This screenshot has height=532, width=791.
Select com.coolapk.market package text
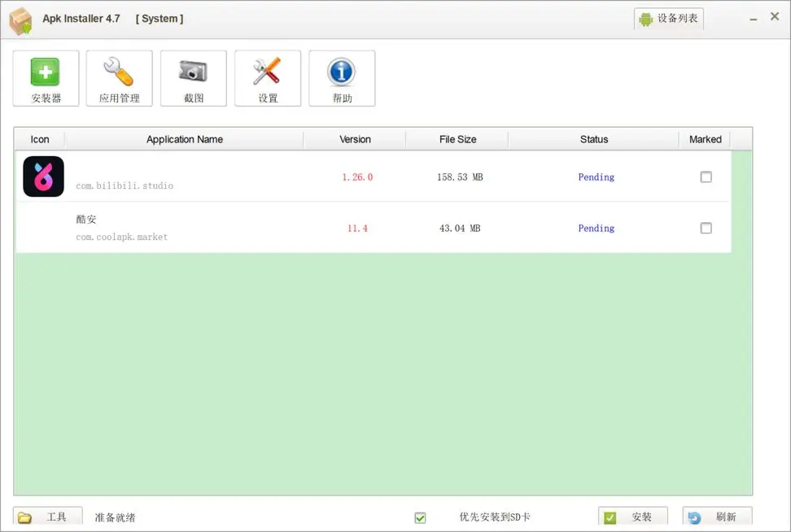(x=121, y=237)
